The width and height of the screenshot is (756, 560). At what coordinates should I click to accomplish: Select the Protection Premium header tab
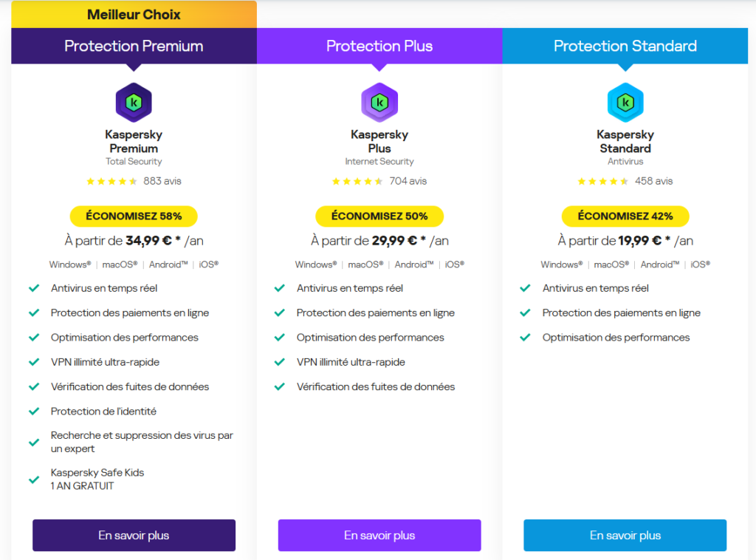(134, 46)
